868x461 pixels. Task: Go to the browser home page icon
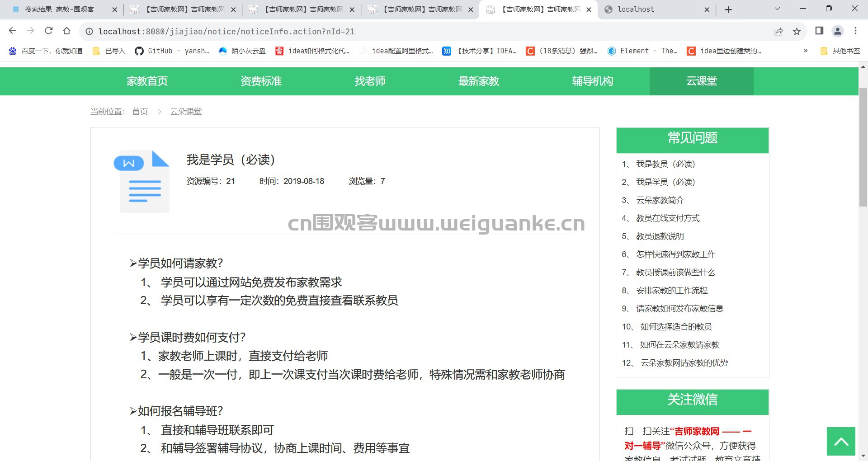pyautogui.click(x=67, y=31)
